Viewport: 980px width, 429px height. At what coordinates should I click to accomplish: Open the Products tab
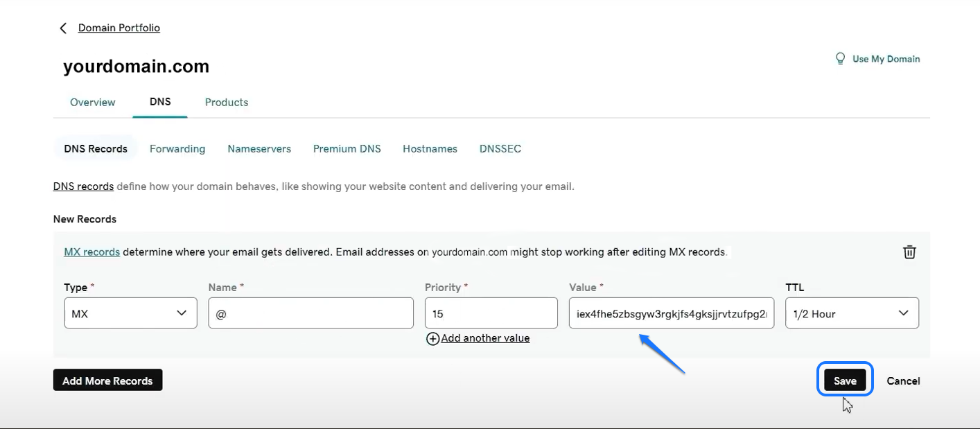click(x=227, y=102)
